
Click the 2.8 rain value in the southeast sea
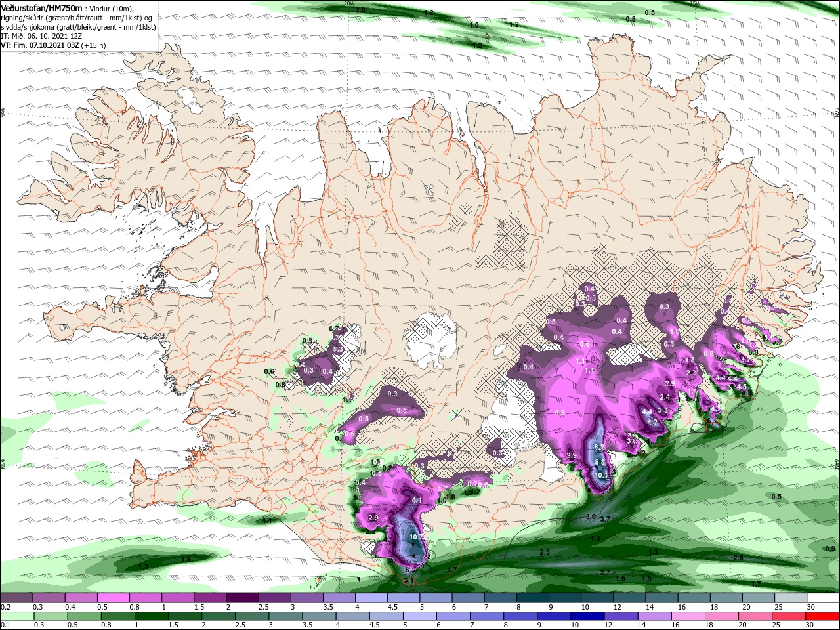(x=738, y=558)
